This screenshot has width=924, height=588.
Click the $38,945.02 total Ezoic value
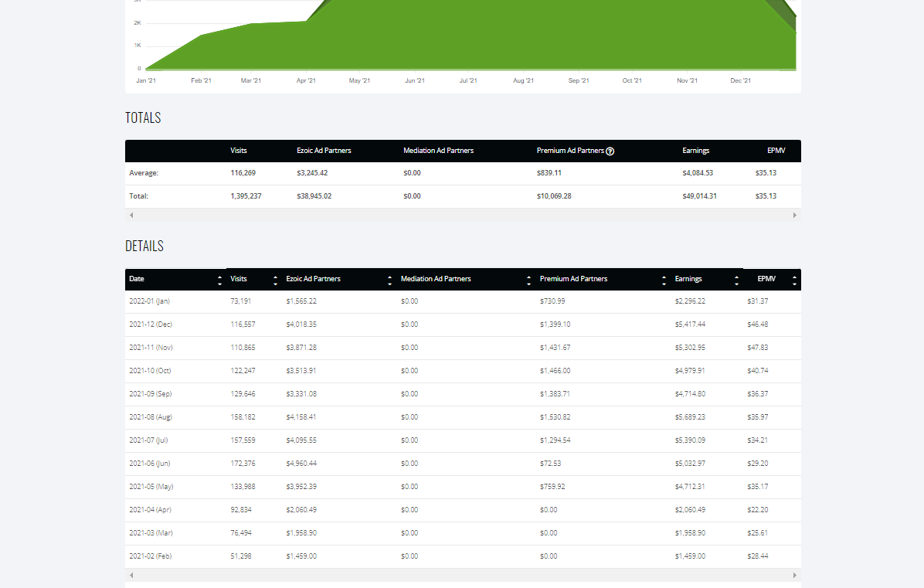click(314, 196)
